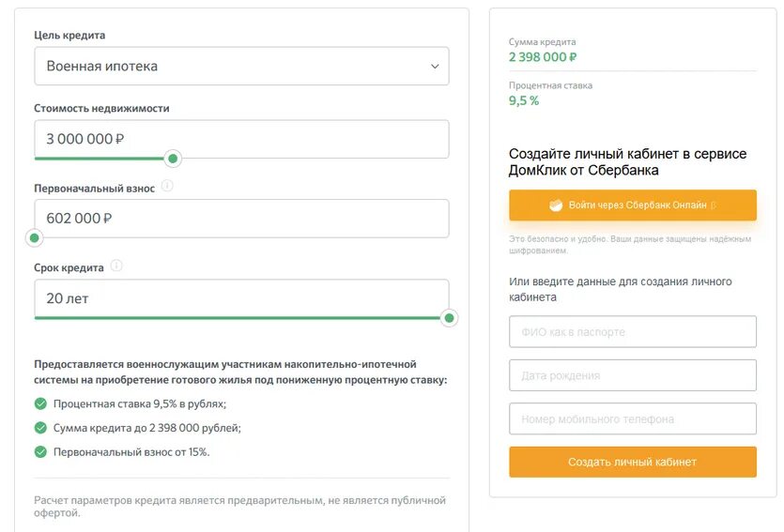This screenshot has height=532, width=784.
Task: Click the ФИО как в паспорте field
Action: click(x=632, y=332)
